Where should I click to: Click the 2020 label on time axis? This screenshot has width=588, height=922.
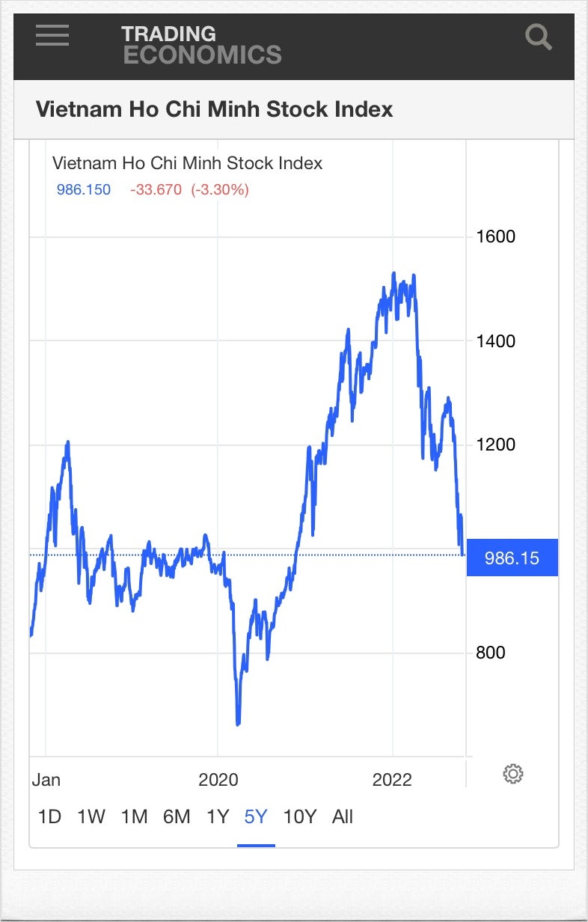click(x=218, y=780)
